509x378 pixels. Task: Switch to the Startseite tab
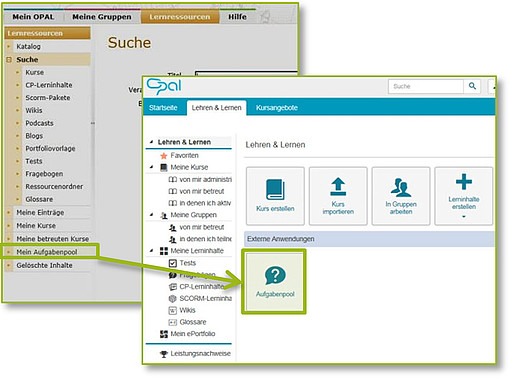point(163,108)
